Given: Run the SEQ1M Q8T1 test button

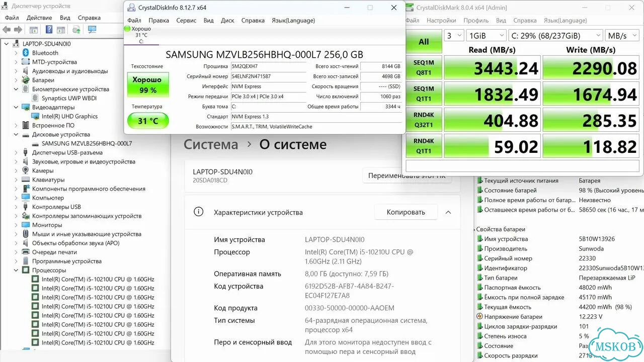Looking at the screenshot, I should pos(424,68).
